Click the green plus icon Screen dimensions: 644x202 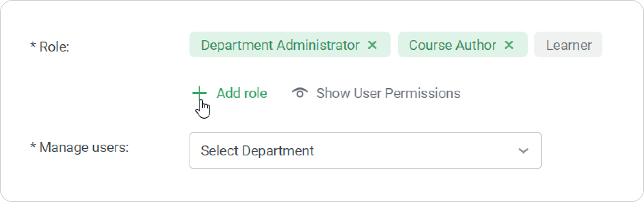pos(199,93)
